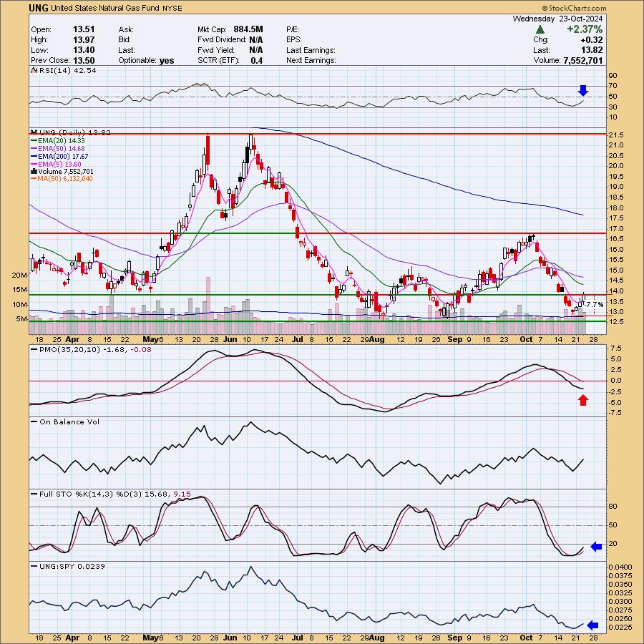
Task: Click the EMA(5) 13.60 legend entry
Action: (x=59, y=164)
